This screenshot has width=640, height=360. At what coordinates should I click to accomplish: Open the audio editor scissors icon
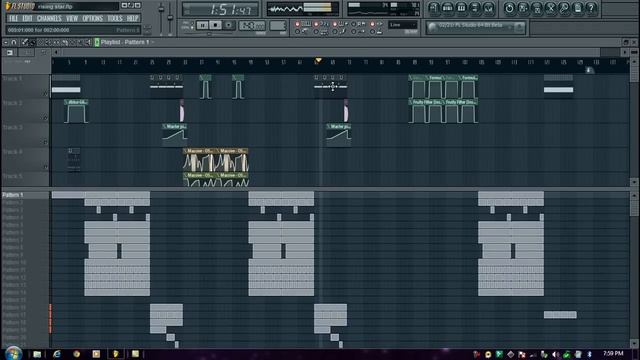(x=551, y=8)
